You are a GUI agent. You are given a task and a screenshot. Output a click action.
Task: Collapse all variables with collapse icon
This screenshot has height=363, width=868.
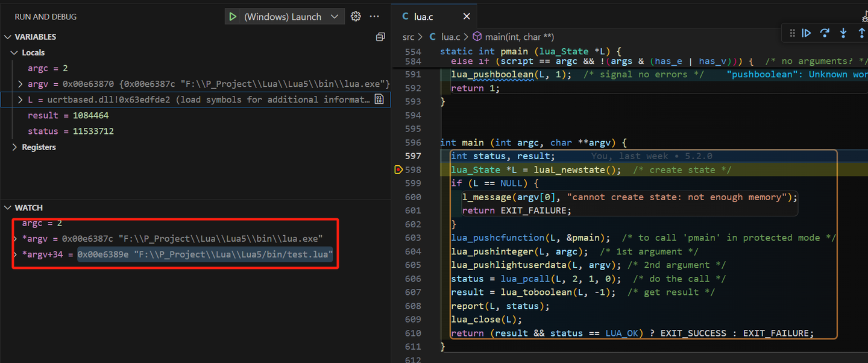coord(380,37)
